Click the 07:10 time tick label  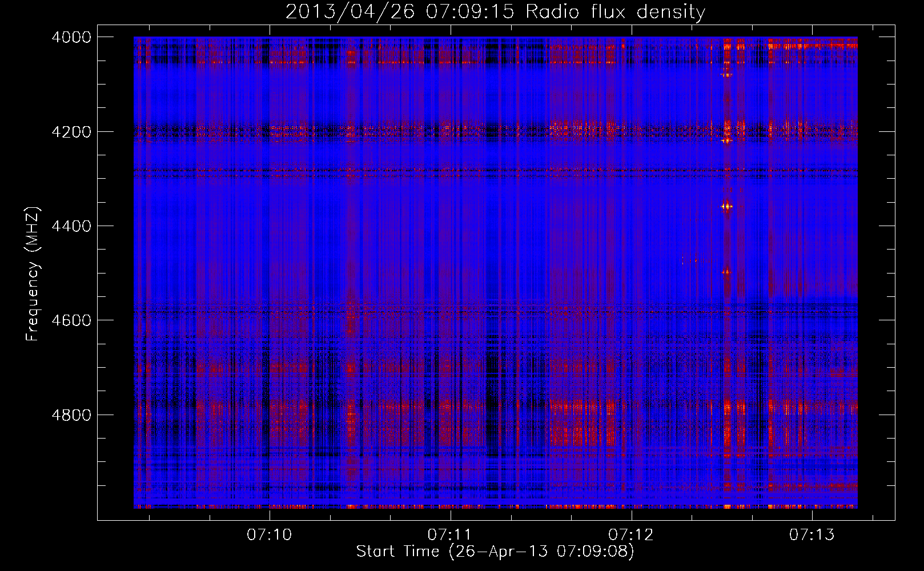point(269,535)
